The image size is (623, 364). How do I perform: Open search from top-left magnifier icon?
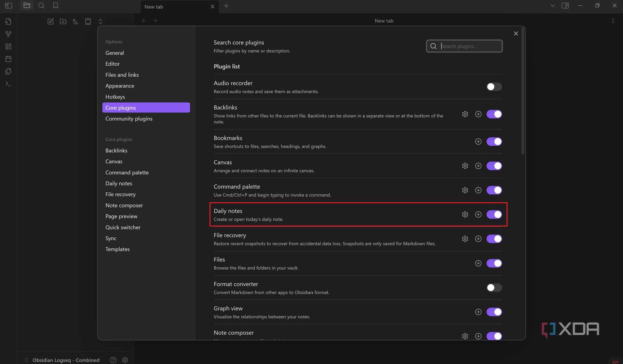pyautogui.click(x=41, y=5)
